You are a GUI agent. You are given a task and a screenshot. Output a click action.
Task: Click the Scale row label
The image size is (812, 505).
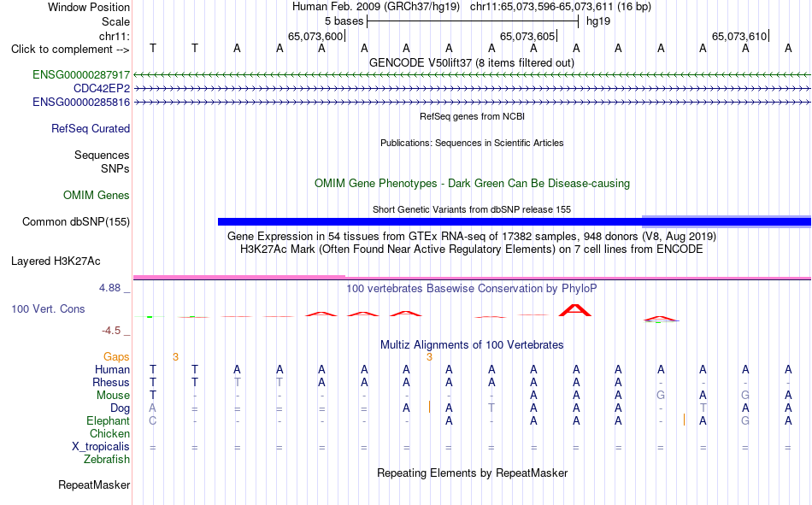coord(115,21)
